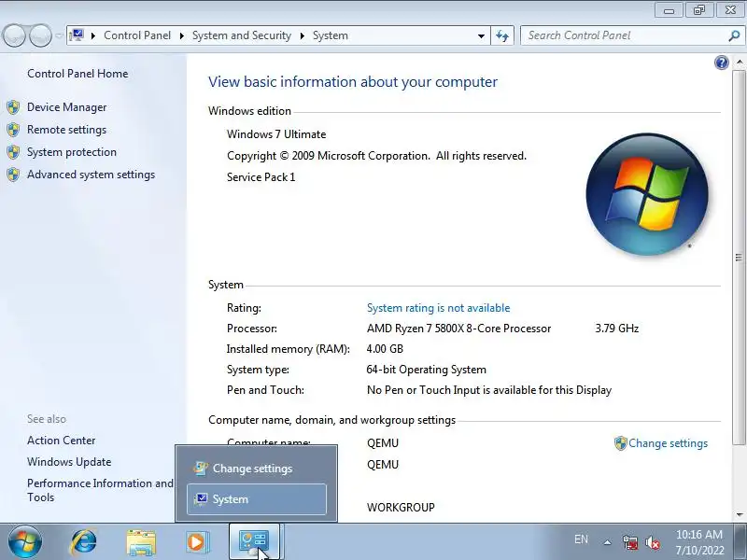Select System and Security breadcrumb
Viewport: 747px width, 560px height.
tap(242, 35)
